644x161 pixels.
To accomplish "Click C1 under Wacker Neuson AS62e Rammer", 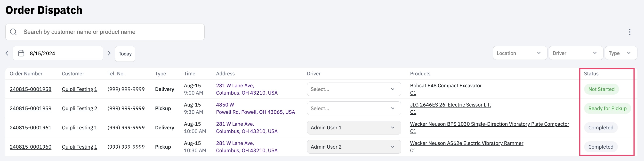I will tap(413, 151).
